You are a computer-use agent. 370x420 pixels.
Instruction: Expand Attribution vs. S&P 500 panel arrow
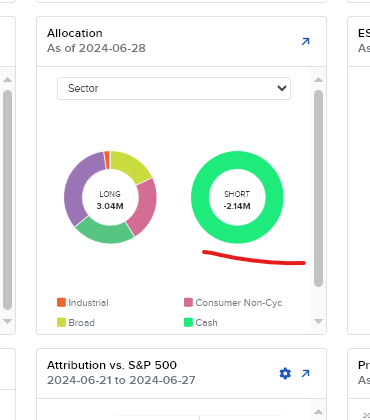tap(305, 373)
